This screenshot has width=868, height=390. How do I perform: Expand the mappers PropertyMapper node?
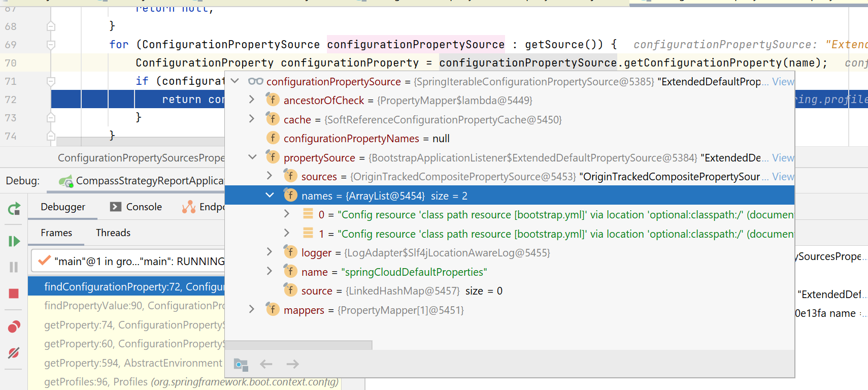tap(252, 310)
